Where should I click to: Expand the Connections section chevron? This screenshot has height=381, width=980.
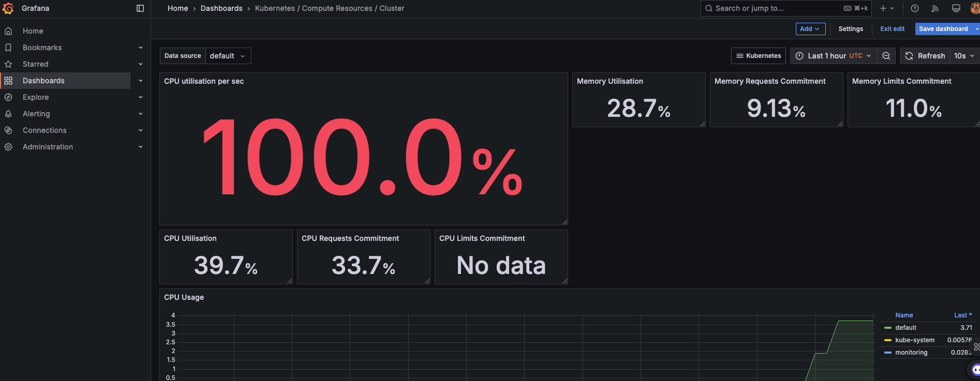coord(141,130)
